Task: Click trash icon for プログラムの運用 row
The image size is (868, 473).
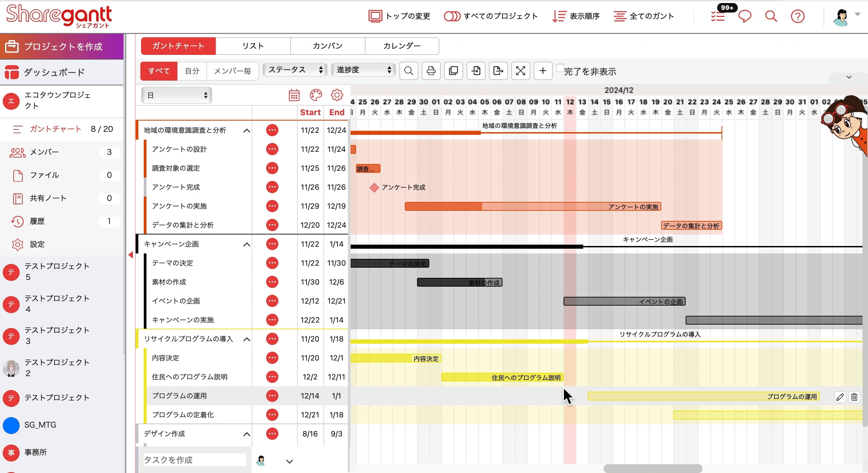Action: [x=854, y=397]
